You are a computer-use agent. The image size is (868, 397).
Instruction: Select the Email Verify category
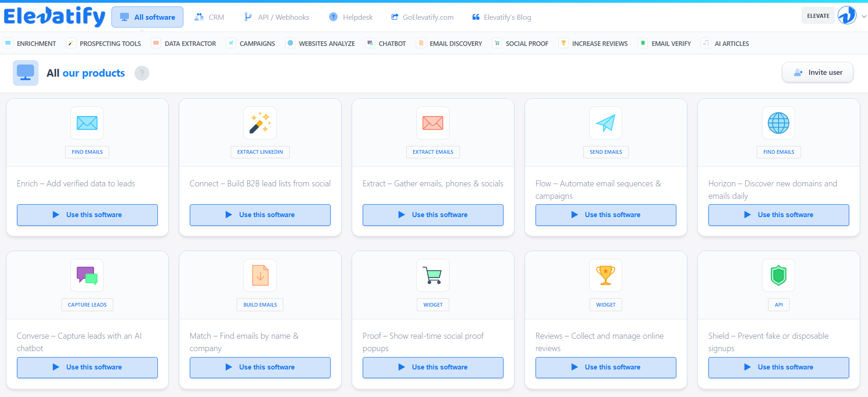click(x=665, y=44)
